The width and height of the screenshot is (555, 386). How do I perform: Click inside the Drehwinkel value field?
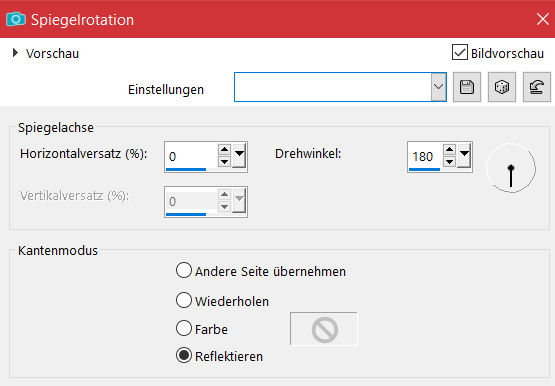425,156
